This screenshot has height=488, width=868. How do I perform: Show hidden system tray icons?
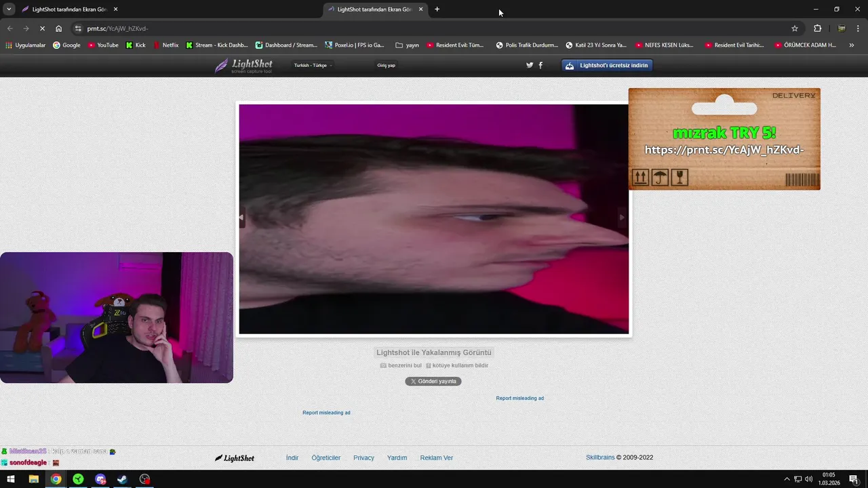[x=787, y=479]
